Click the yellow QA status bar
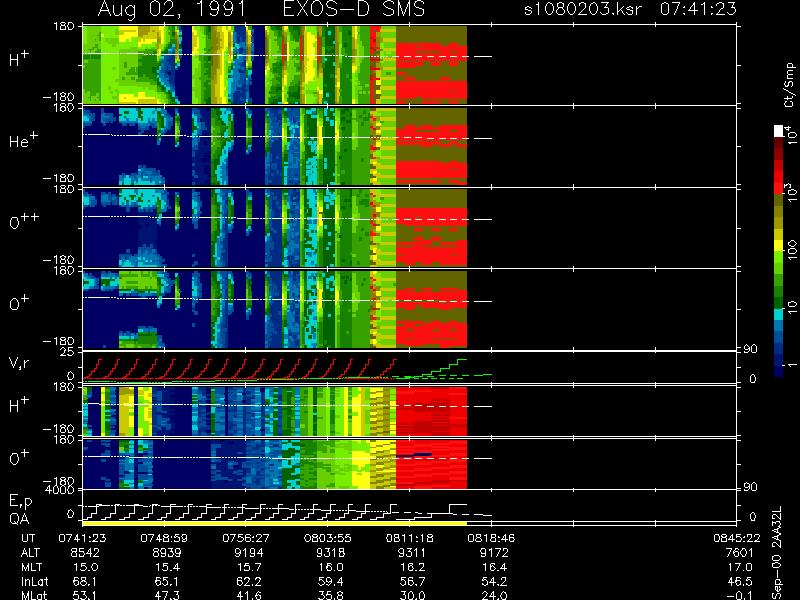This screenshot has width=800, height=600. [x=274, y=523]
